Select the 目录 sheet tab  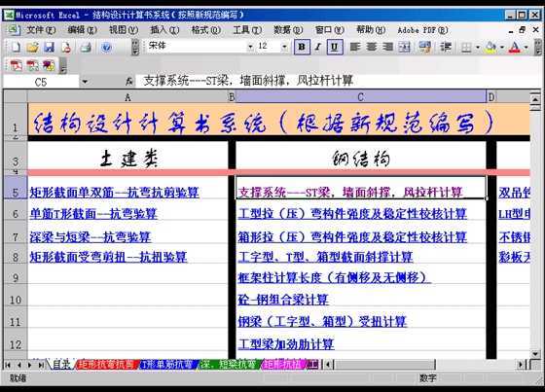click(61, 364)
